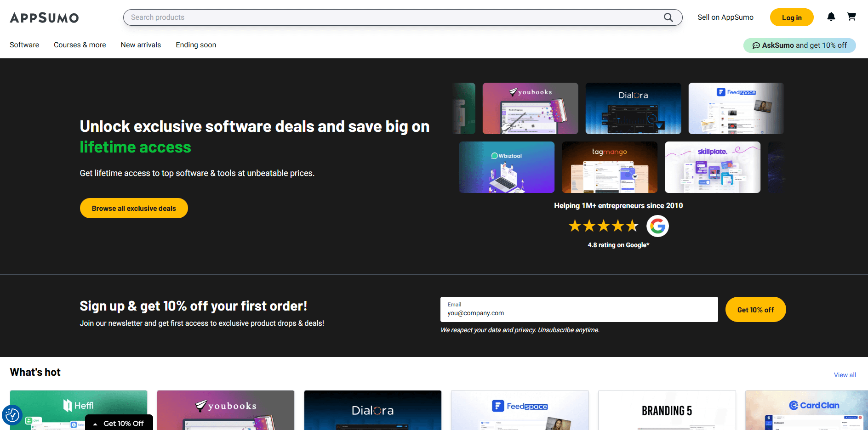Open the Ending soon page
The width and height of the screenshot is (868, 430).
pos(196,45)
